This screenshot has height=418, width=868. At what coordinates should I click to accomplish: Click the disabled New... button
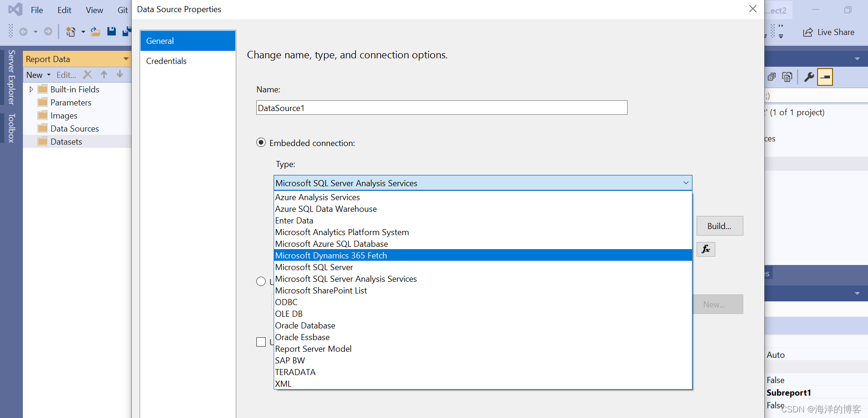click(x=718, y=304)
